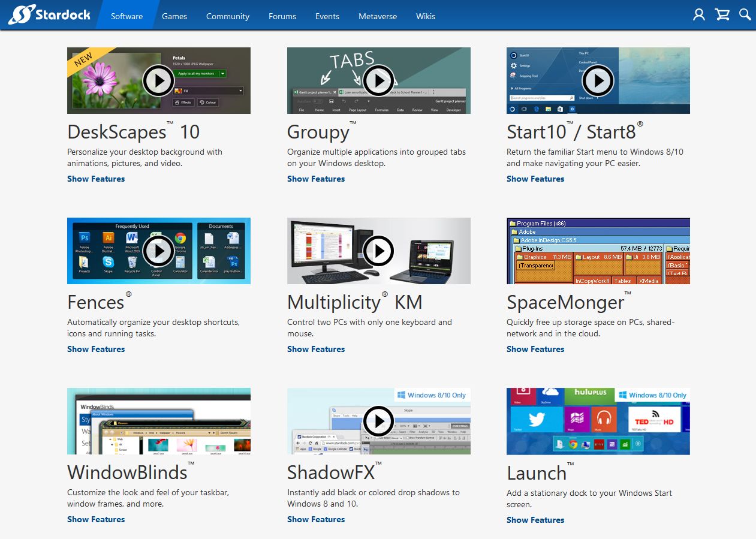
Task: Click the search magnifier icon
Action: click(745, 14)
